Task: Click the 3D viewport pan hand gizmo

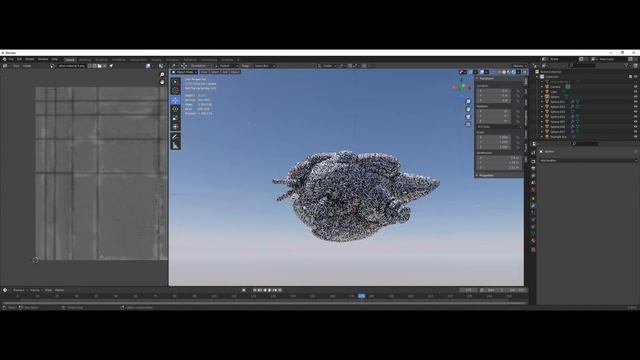Action: (468, 109)
